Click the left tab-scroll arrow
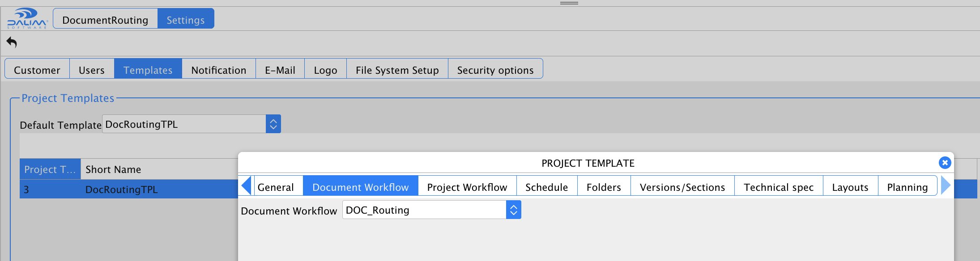This screenshot has width=980, height=261. pyautogui.click(x=246, y=185)
